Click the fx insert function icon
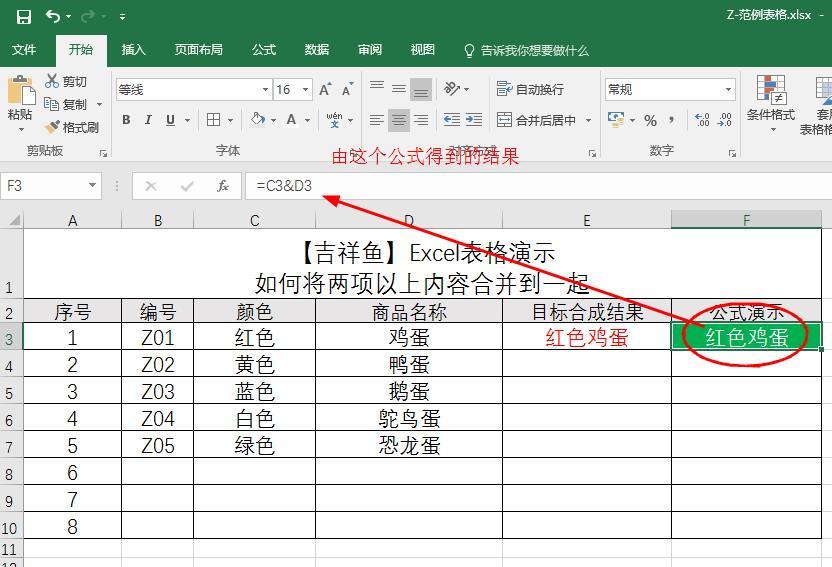Image resolution: width=832 pixels, height=567 pixels. point(223,186)
